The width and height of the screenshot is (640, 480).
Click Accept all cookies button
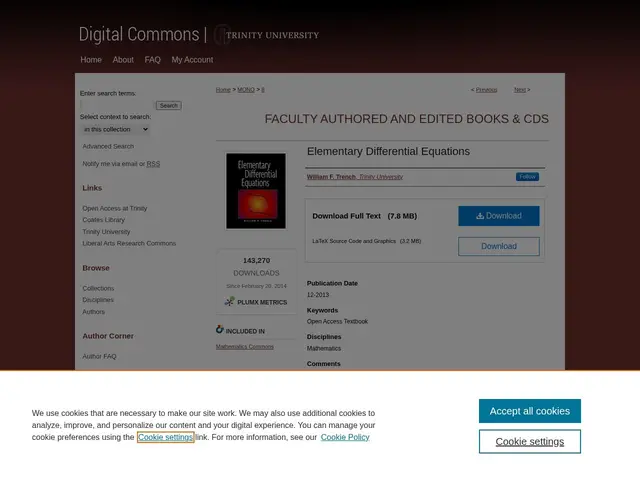tap(529, 411)
